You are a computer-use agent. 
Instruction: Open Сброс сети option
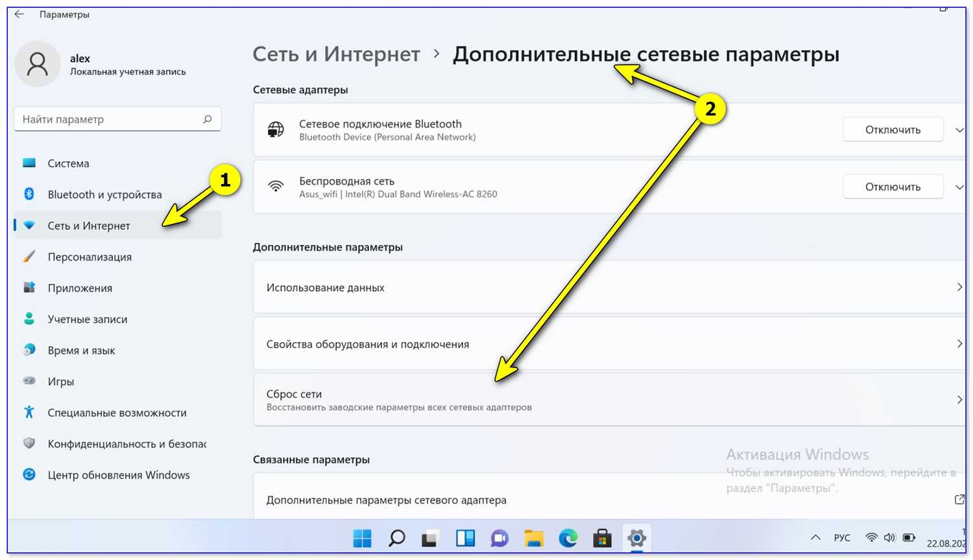point(609,400)
